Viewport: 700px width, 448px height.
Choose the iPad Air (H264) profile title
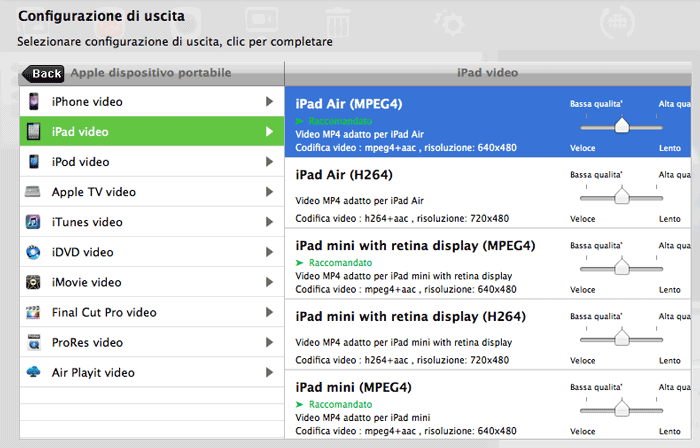(x=344, y=175)
